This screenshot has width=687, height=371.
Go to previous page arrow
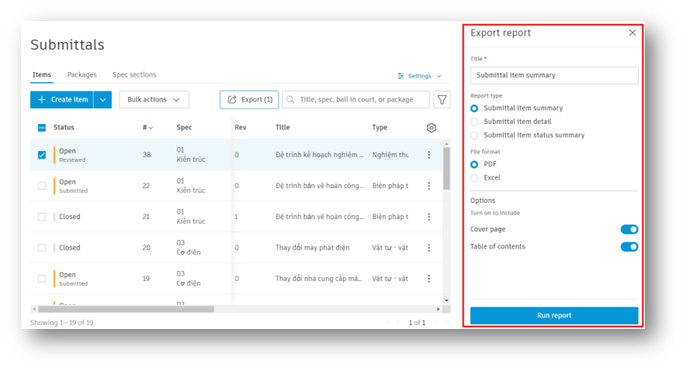coord(398,322)
